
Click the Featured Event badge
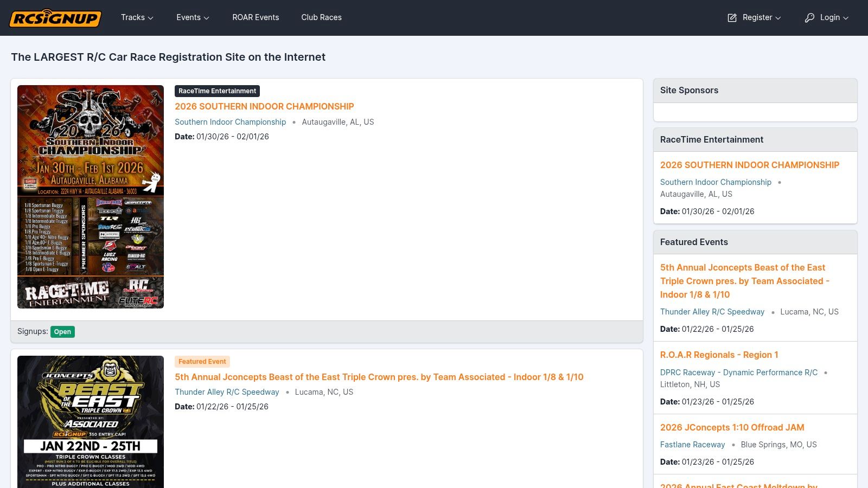[x=202, y=362]
